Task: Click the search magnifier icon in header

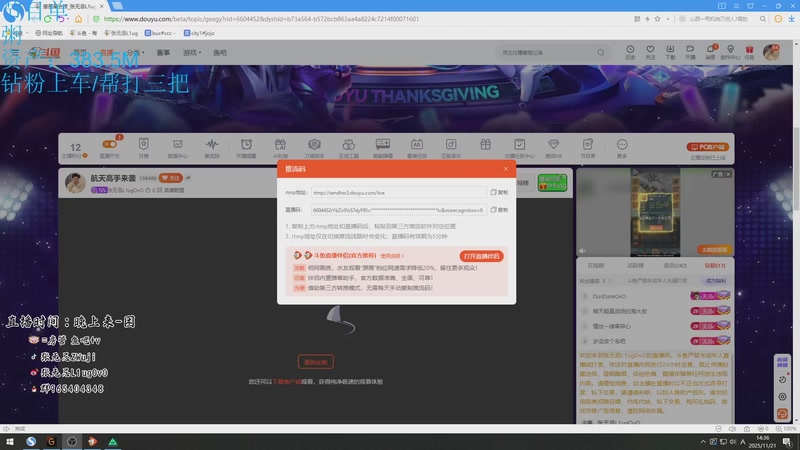Action: (x=601, y=53)
